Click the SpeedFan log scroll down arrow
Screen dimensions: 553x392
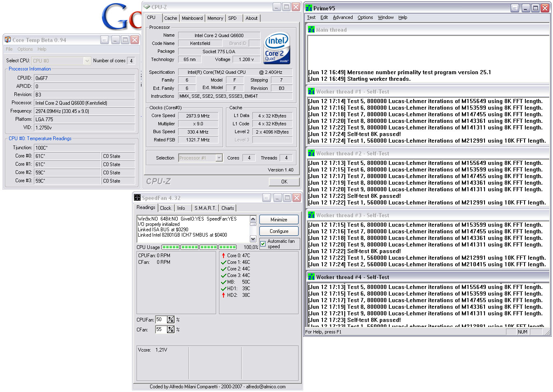point(253,239)
